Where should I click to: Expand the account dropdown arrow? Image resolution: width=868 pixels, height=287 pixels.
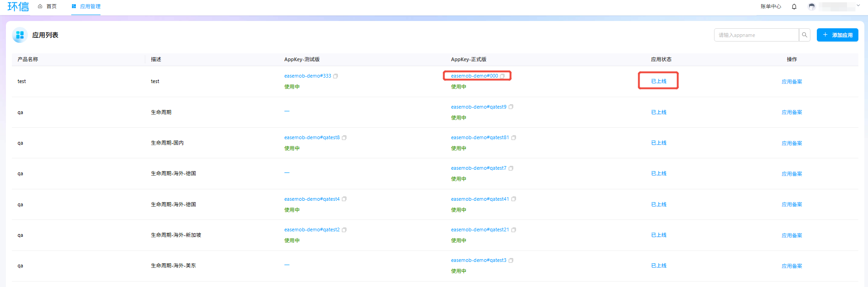pyautogui.click(x=858, y=5)
